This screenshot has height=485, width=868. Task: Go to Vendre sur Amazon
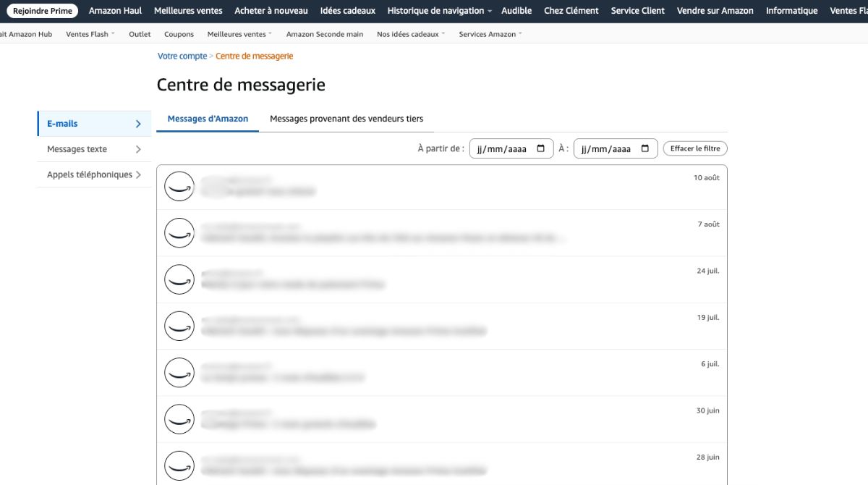point(715,11)
